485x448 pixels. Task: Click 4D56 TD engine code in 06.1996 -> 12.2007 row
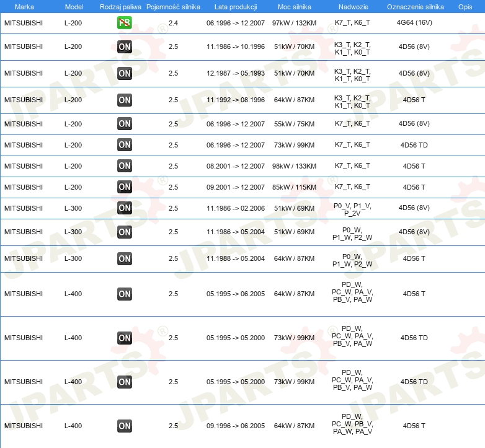[414, 145]
